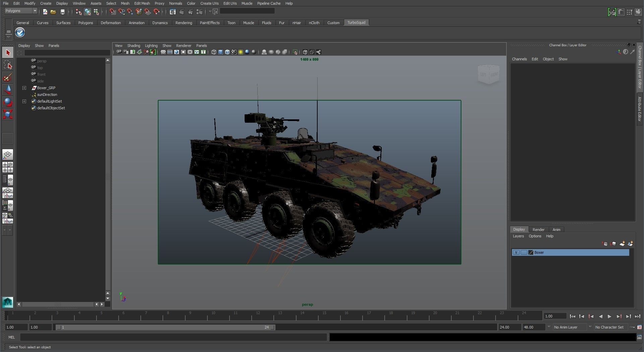Click the TurboSquid checkmark shelf button
This screenshot has height=352, width=644.
click(x=20, y=33)
